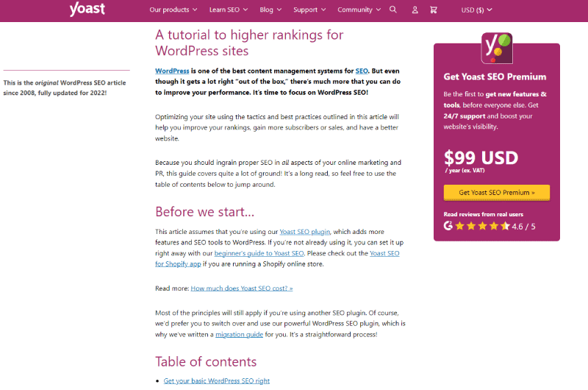The width and height of the screenshot is (588, 390).
Task: Expand the Learn SEO menu
Action: [229, 10]
